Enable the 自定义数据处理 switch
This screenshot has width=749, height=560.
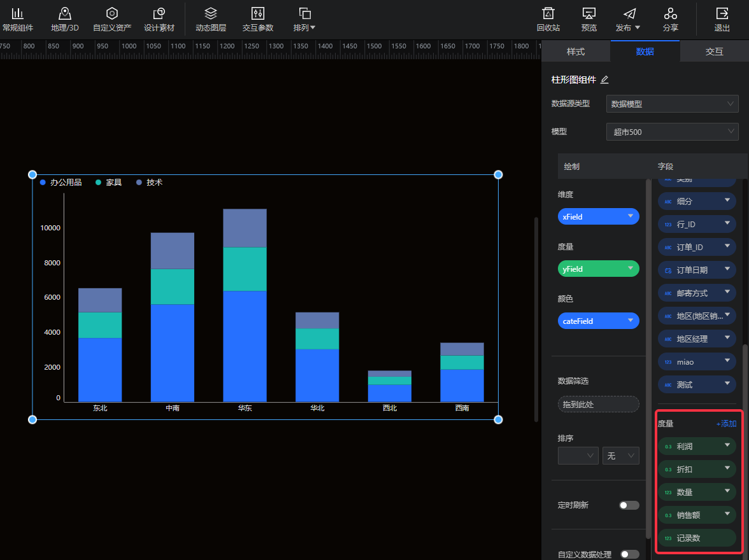coord(629,554)
